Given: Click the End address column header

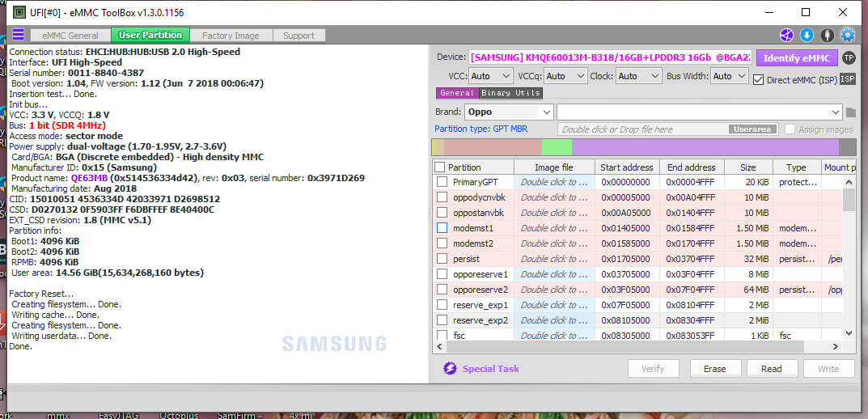Looking at the screenshot, I should [x=692, y=167].
